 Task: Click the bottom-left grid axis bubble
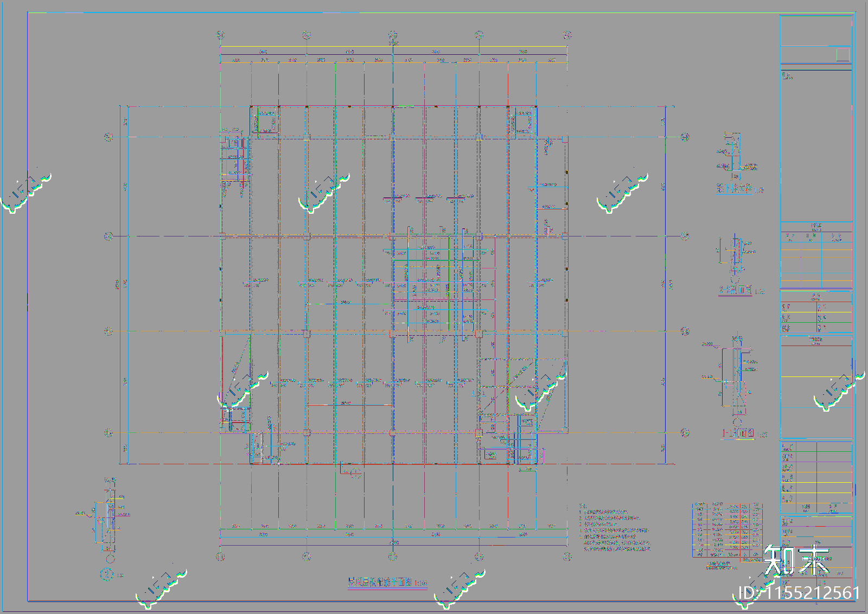(x=220, y=557)
